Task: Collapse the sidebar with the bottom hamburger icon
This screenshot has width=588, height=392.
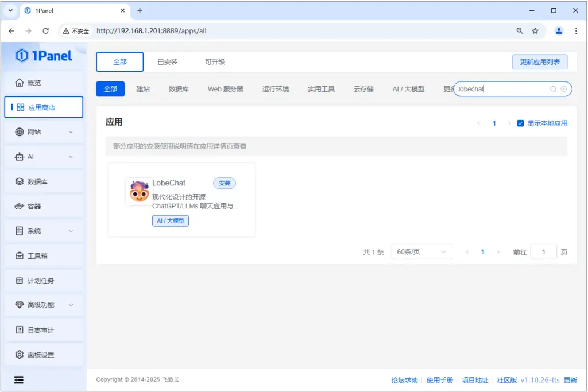Action: [18, 379]
